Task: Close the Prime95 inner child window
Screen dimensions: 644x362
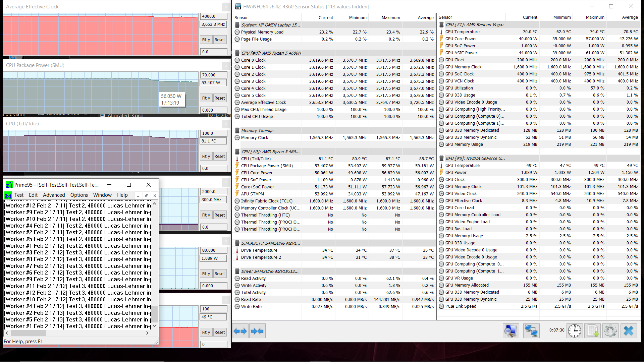Action: coord(155,195)
